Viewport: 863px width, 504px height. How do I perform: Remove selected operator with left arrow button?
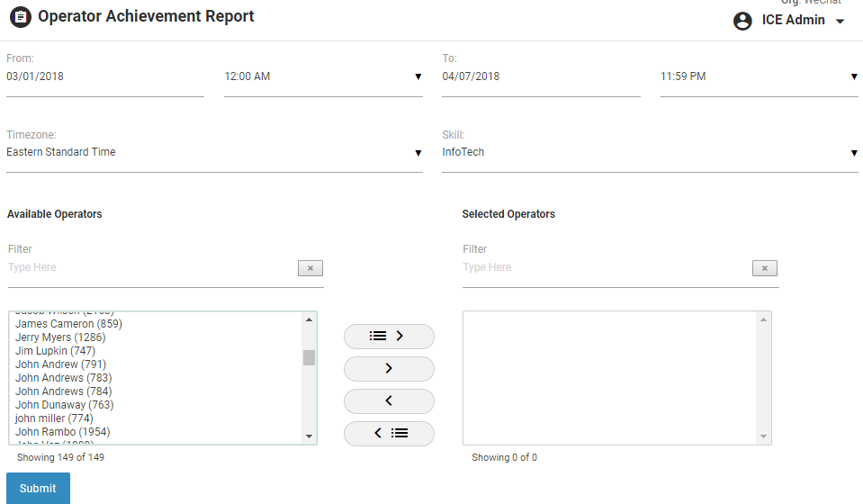point(389,400)
